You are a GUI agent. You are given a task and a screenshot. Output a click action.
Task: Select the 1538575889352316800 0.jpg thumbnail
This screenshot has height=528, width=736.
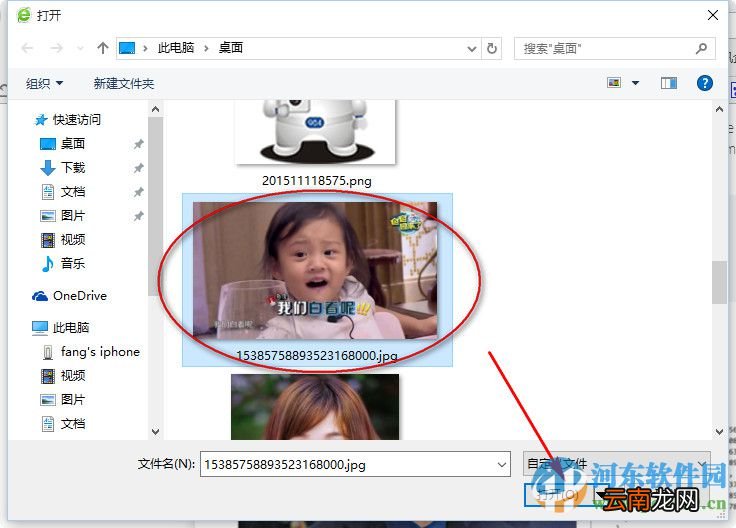(x=315, y=270)
